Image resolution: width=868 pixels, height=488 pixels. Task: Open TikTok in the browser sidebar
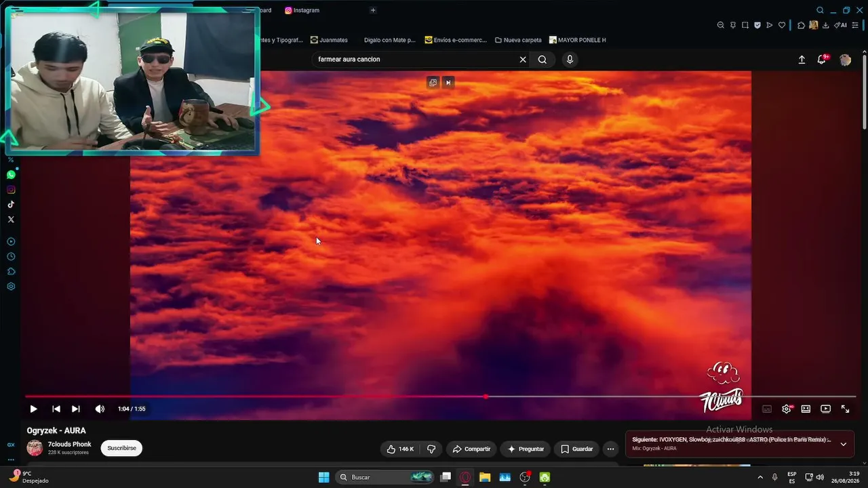11,205
